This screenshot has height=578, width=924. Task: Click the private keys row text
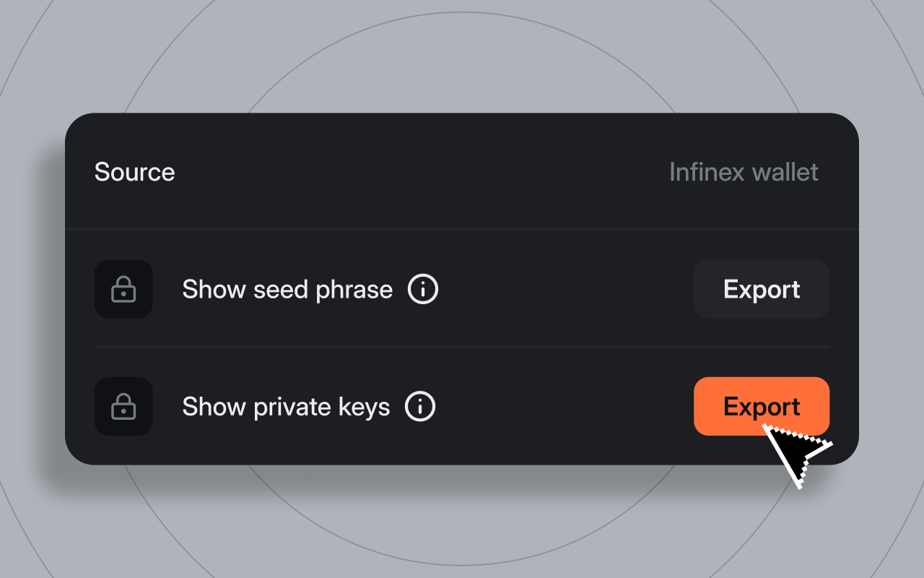286,406
